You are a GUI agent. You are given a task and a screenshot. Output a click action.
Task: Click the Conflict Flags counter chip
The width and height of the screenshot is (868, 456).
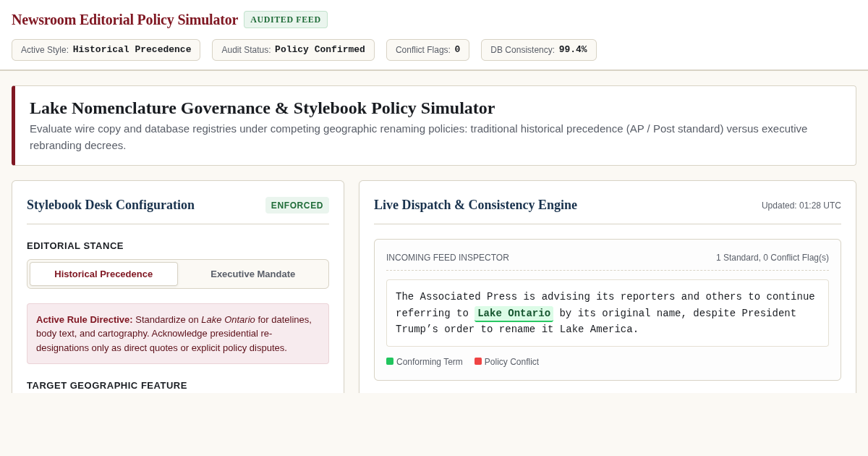(x=427, y=50)
